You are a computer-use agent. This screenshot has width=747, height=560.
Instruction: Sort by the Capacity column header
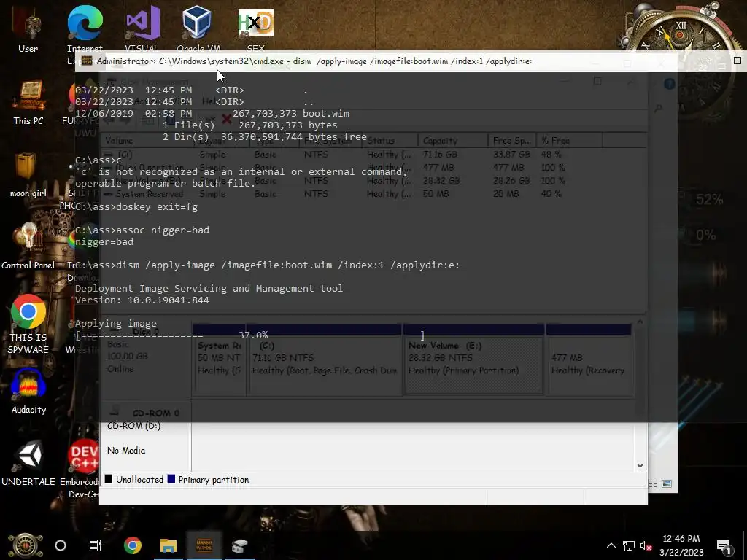point(452,141)
